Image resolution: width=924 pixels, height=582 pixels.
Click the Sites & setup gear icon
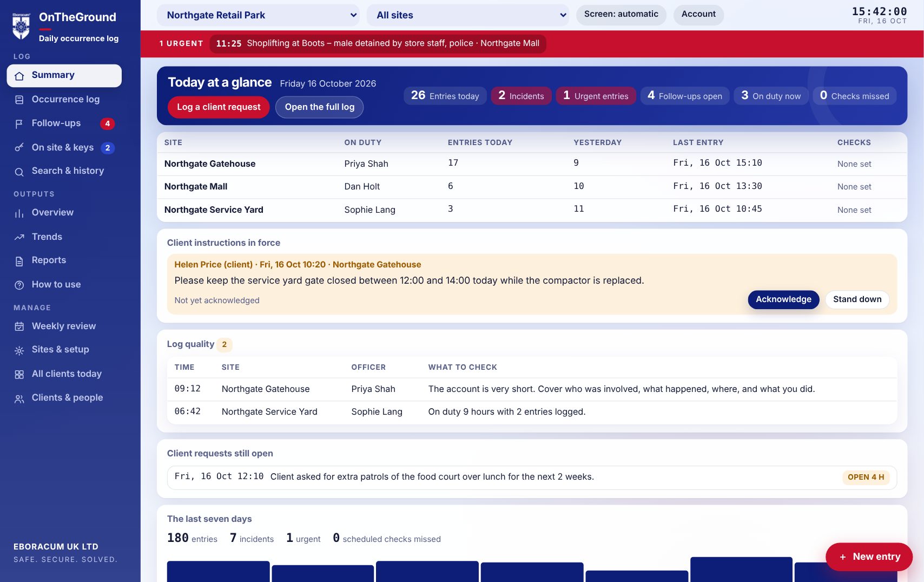19,350
